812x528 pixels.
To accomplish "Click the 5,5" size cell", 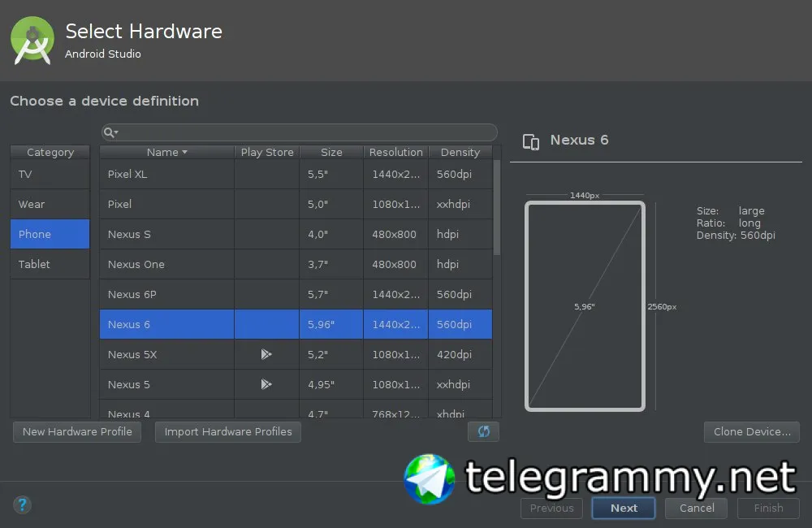I will (x=331, y=174).
